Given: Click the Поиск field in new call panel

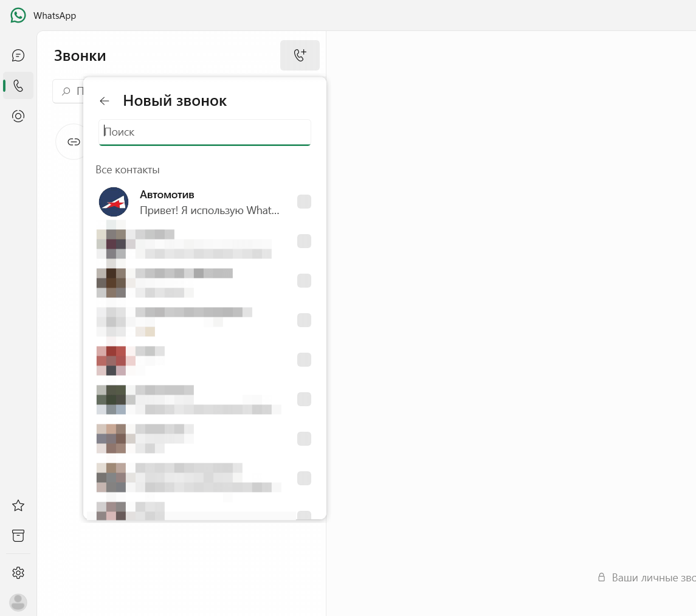Looking at the screenshot, I should click(205, 133).
